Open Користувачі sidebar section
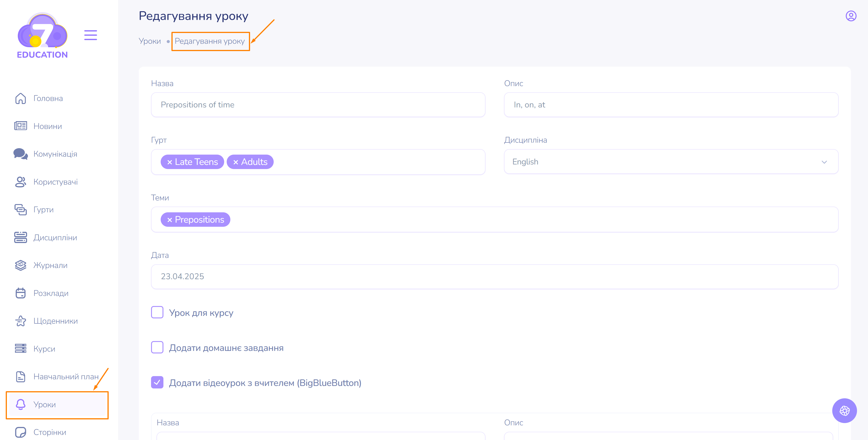The image size is (868, 440). 56,182
